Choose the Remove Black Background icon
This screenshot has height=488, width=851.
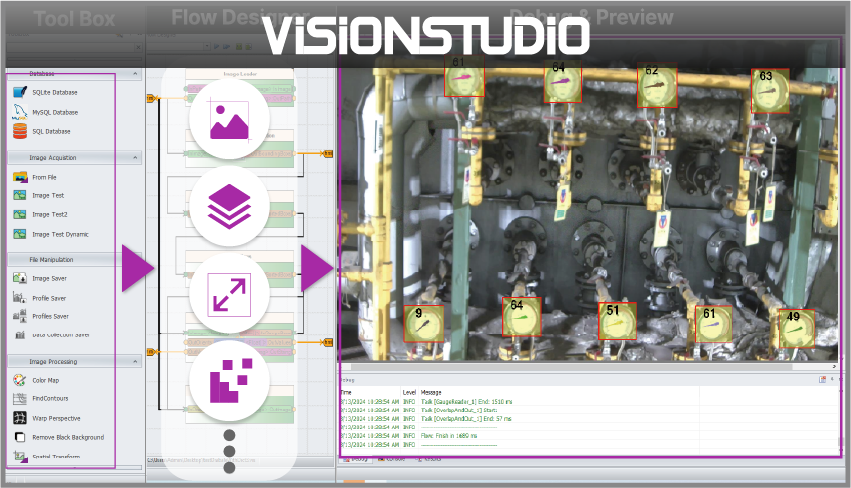20,437
